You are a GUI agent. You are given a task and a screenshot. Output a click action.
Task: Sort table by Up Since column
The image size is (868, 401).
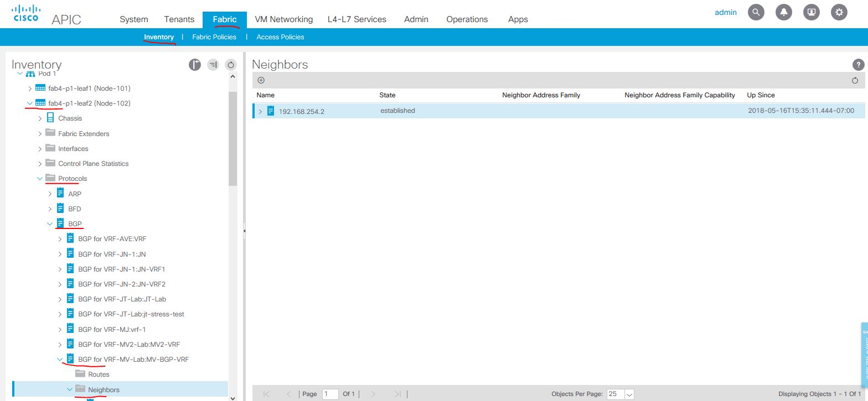click(761, 95)
